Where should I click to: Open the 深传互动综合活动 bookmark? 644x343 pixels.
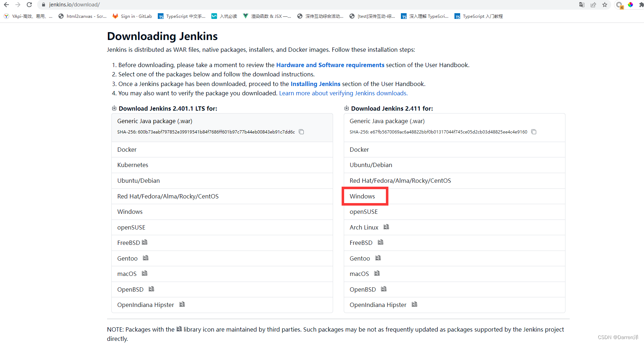coord(320,16)
